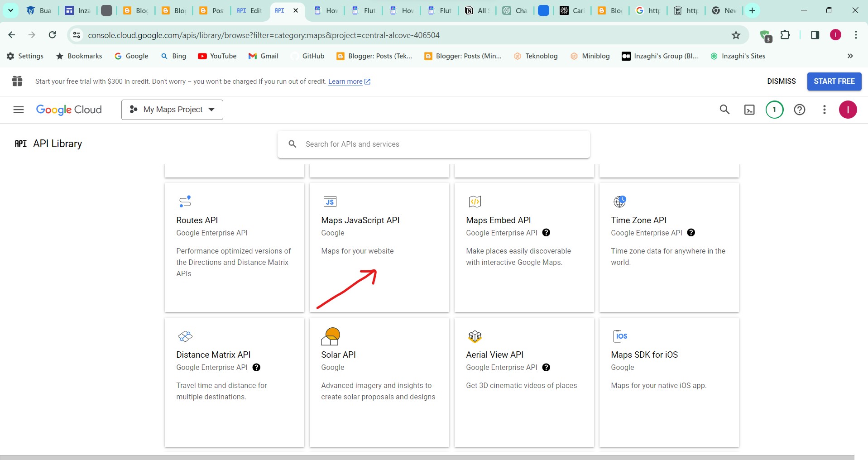Viewport: 868px width, 460px height.
Task: Show info tooltip beside Aerial View enterprise label
Action: point(546,367)
